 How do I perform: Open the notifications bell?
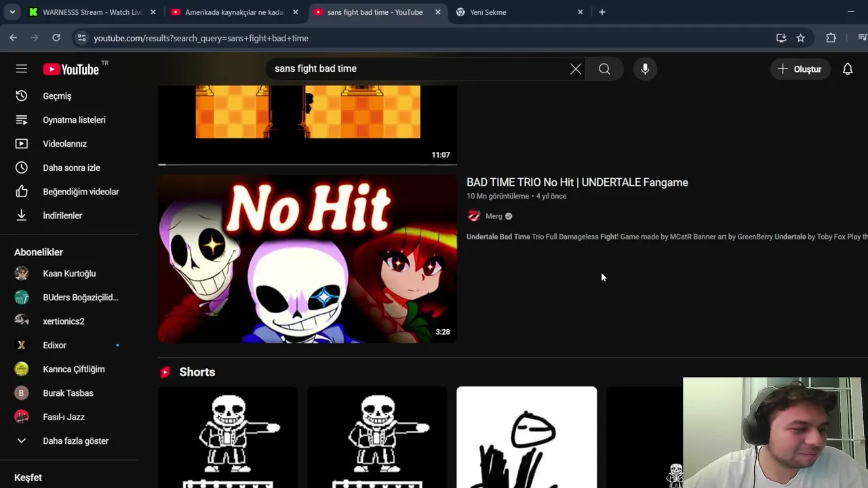(848, 69)
